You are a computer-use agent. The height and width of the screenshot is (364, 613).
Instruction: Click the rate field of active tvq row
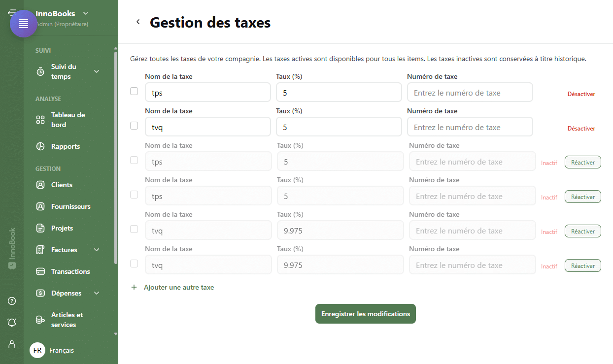point(339,127)
